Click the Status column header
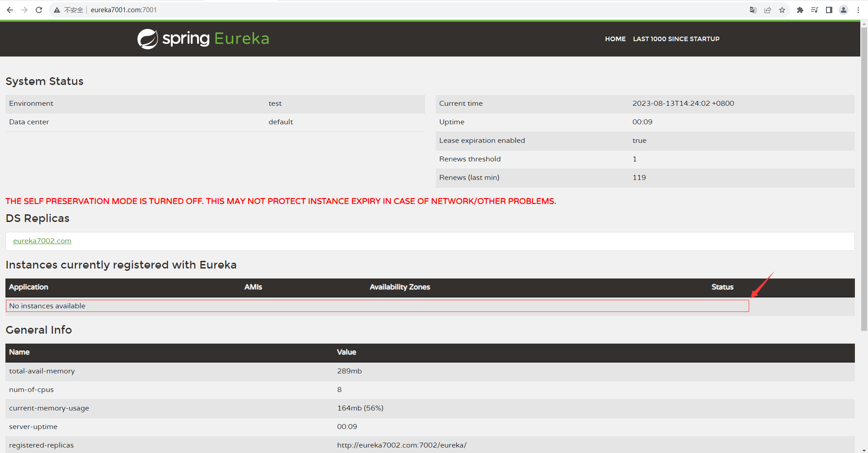Viewport: 868px width, 453px height. coord(722,287)
